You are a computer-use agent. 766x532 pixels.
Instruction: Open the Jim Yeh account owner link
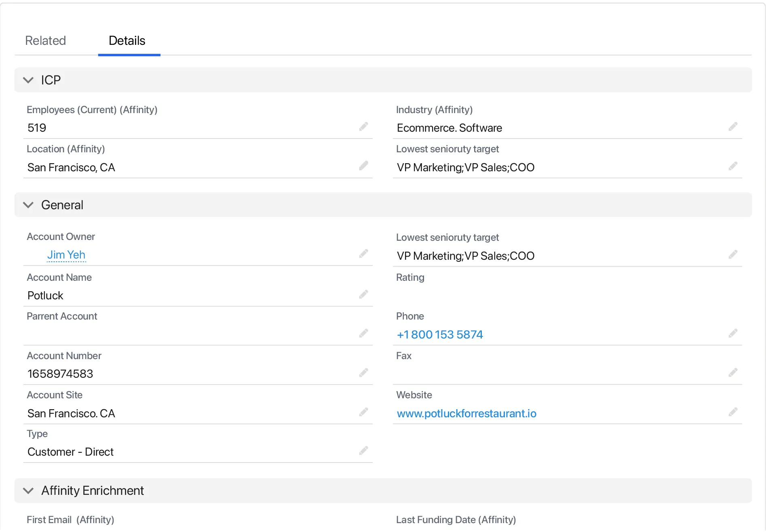(x=66, y=254)
